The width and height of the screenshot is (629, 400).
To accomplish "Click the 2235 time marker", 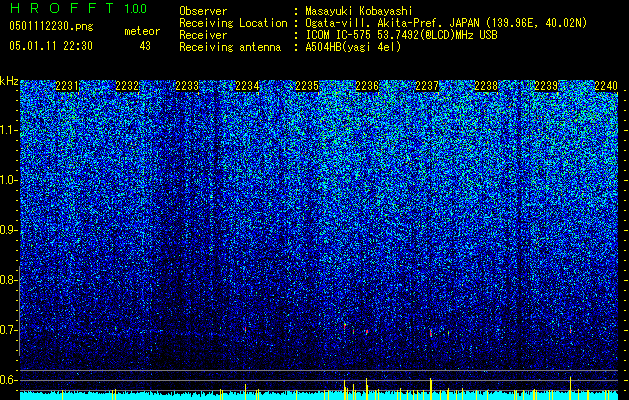I will coord(307,86).
